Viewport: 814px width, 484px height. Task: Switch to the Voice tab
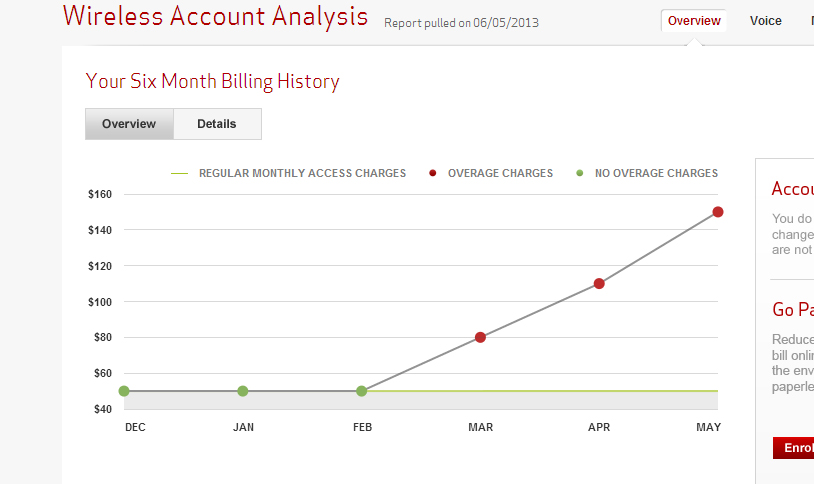coord(766,21)
